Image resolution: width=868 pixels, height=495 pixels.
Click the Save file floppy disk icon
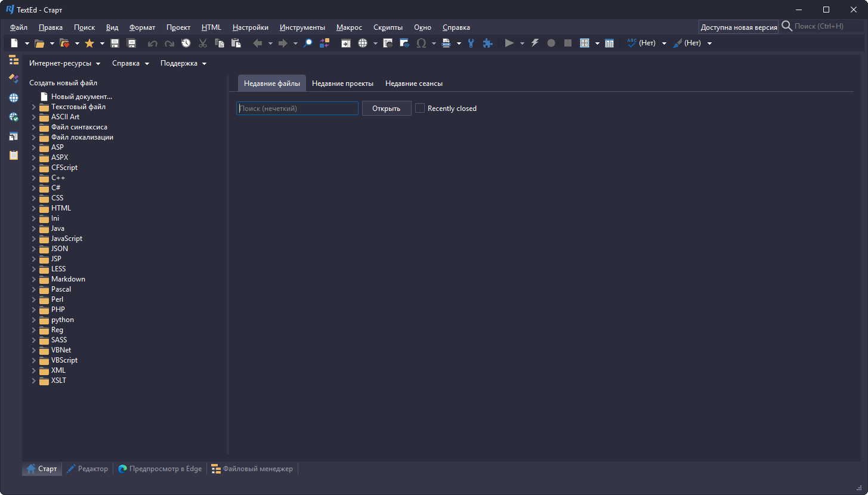115,44
